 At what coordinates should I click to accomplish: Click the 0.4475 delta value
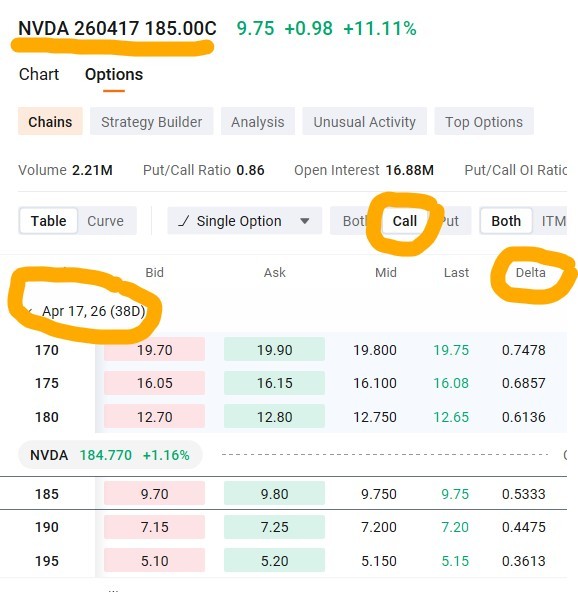click(524, 527)
